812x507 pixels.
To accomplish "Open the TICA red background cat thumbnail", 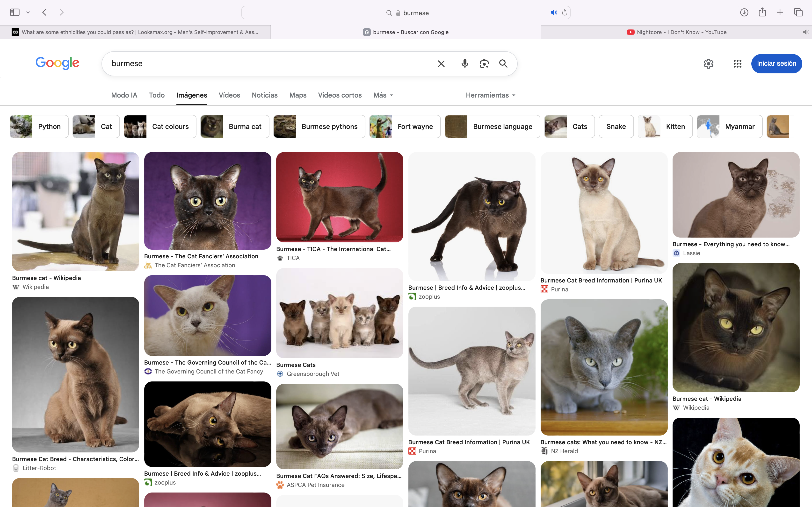I will [340, 197].
